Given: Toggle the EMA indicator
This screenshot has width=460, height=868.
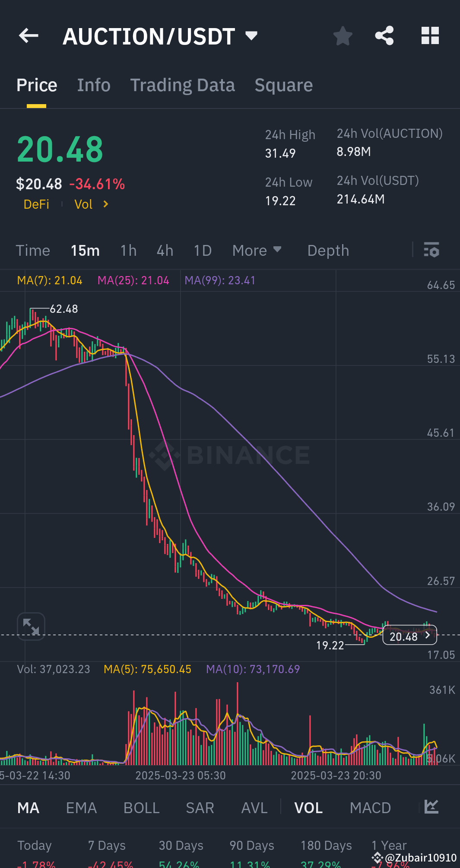Looking at the screenshot, I should pos(81,808).
